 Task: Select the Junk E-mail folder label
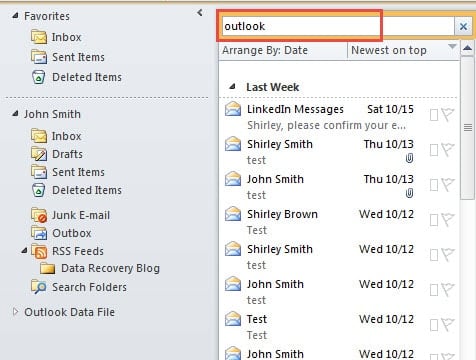coord(81,215)
